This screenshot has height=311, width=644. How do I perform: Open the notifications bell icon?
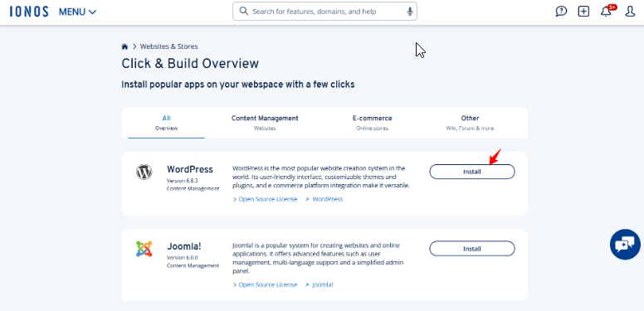[x=606, y=12]
